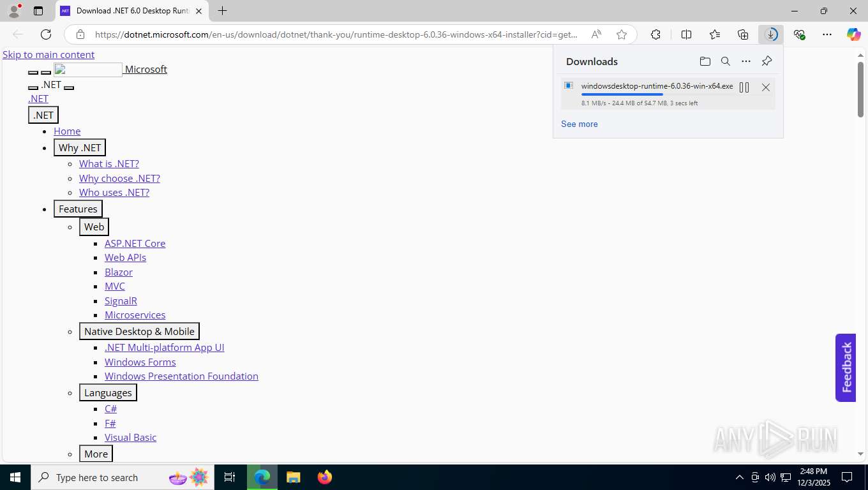Image resolution: width=868 pixels, height=490 pixels.
Task: Open Why choose .NET? link
Action: 119,178
